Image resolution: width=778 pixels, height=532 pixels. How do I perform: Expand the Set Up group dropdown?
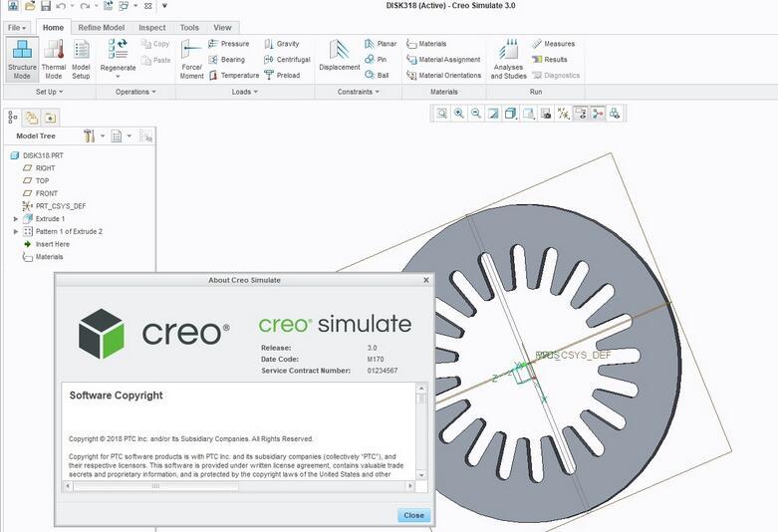point(49,92)
